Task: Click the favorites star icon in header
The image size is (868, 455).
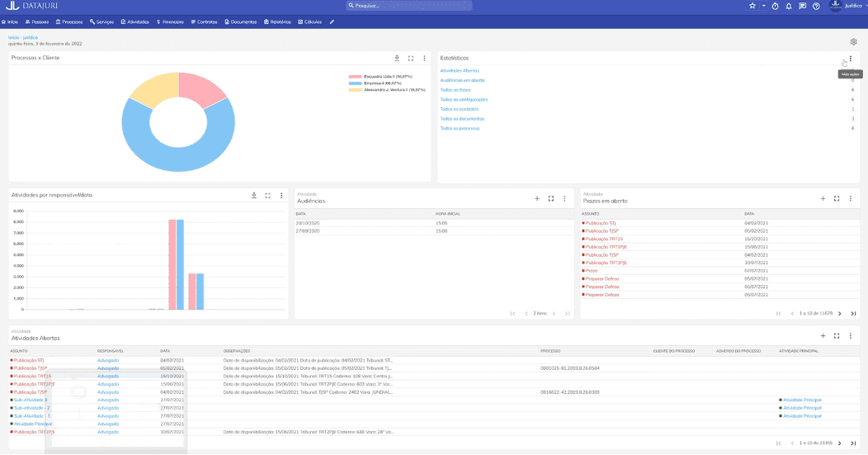Action: pyautogui.click(x=752, y=6)
